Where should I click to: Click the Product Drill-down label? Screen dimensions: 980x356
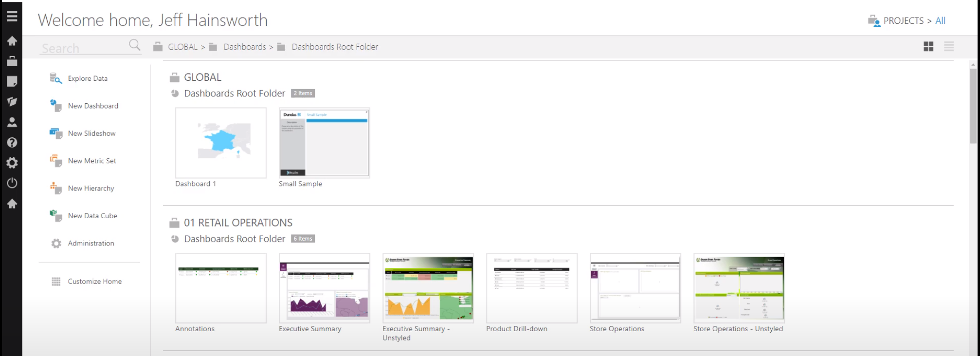point(517,329)
